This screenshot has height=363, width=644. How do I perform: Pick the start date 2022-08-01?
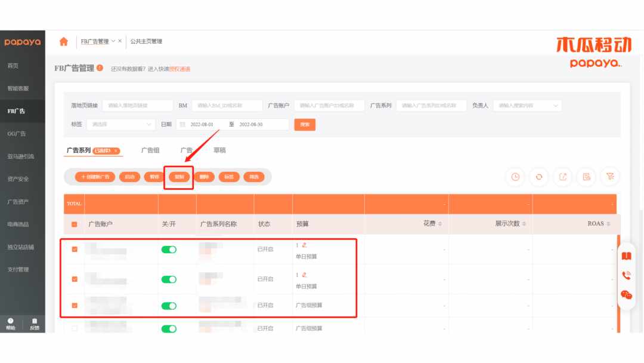[x=202, y=125]
